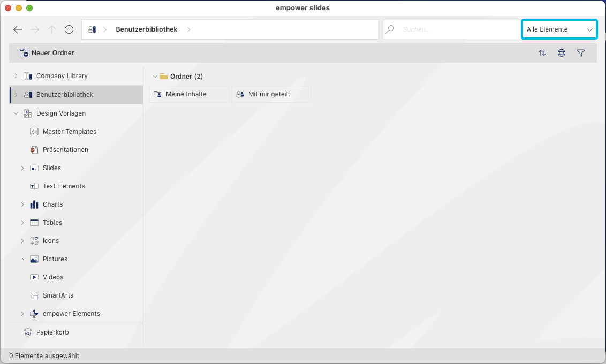Screen dimensions: 606x364
Task: Select Company Library in sidebar
Action: click(62, 76)
